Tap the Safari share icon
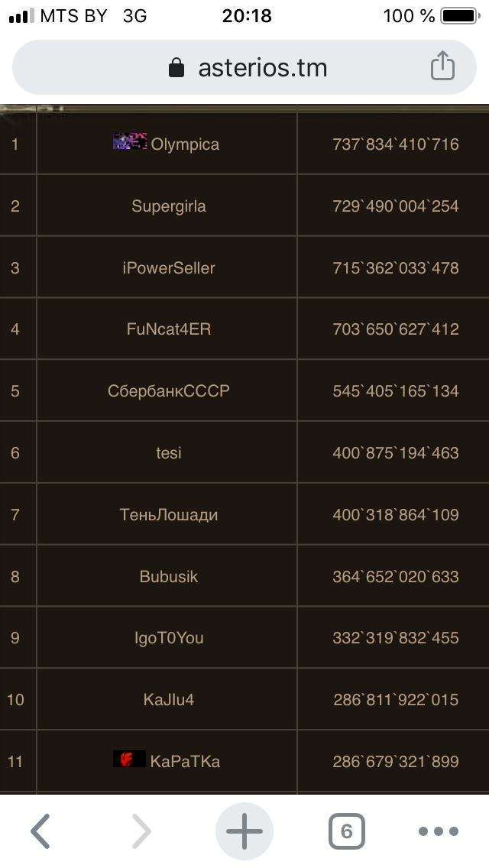The width and height of the screenshot is (489, 868). tap(442, 67)
